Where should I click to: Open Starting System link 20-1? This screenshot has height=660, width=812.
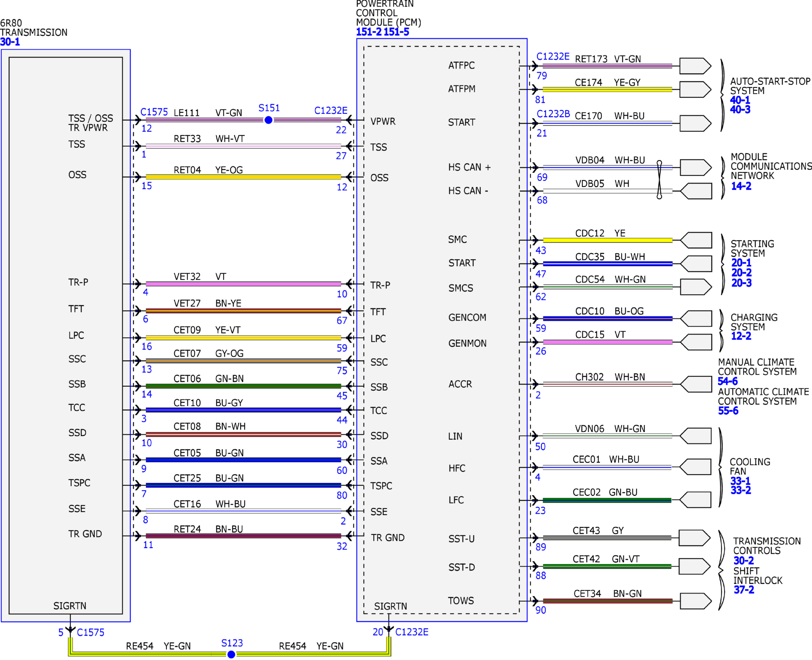741,263
